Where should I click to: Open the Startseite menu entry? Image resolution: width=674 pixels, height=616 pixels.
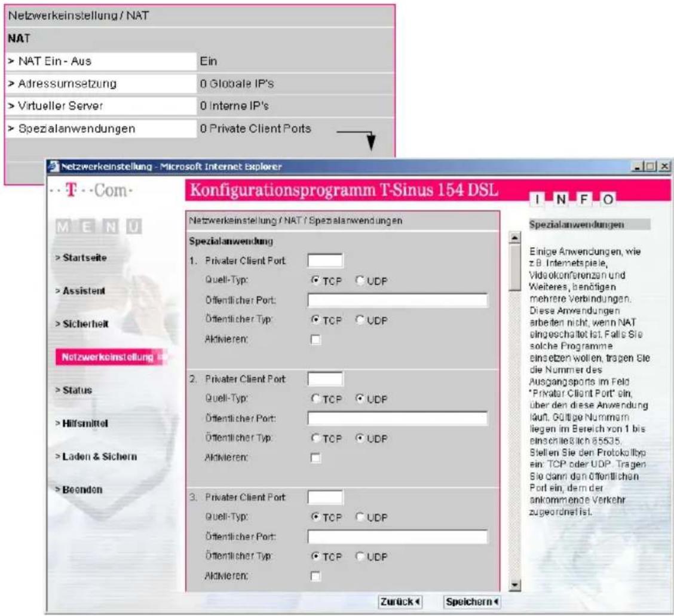[81, 258]
